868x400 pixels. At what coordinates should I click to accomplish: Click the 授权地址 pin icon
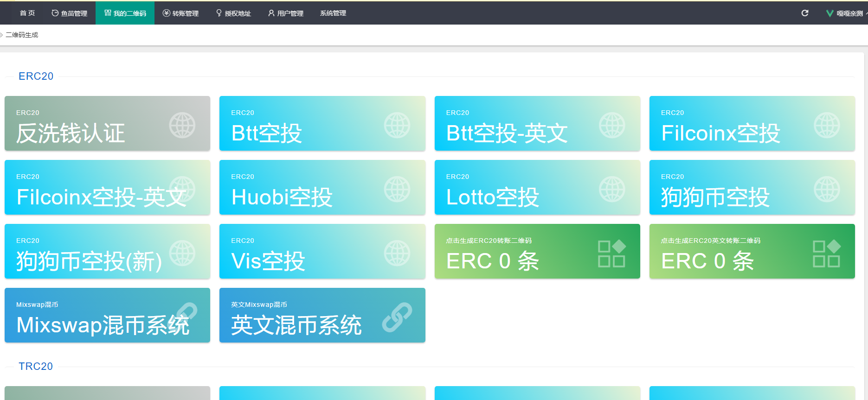[219, 13]
